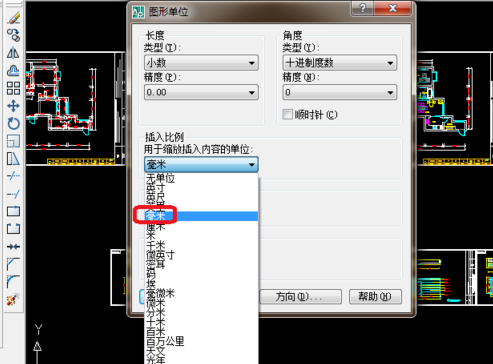Viewport: 493px width, 364px height.
Task: Open the 长度 类型 dropdown showing 小数
Action: tap(201, 63)
